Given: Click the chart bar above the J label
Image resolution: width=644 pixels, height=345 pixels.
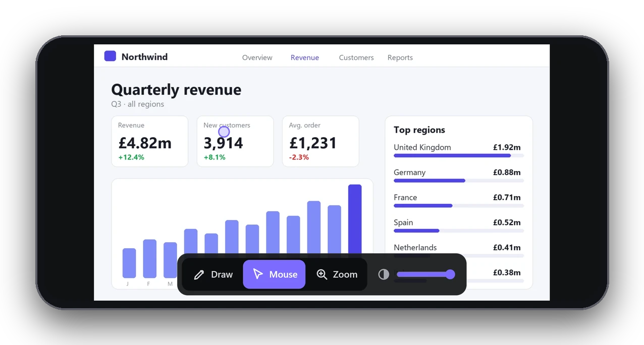Looking at the screenshot, I should pyautogui.click(x=129, y=263).
